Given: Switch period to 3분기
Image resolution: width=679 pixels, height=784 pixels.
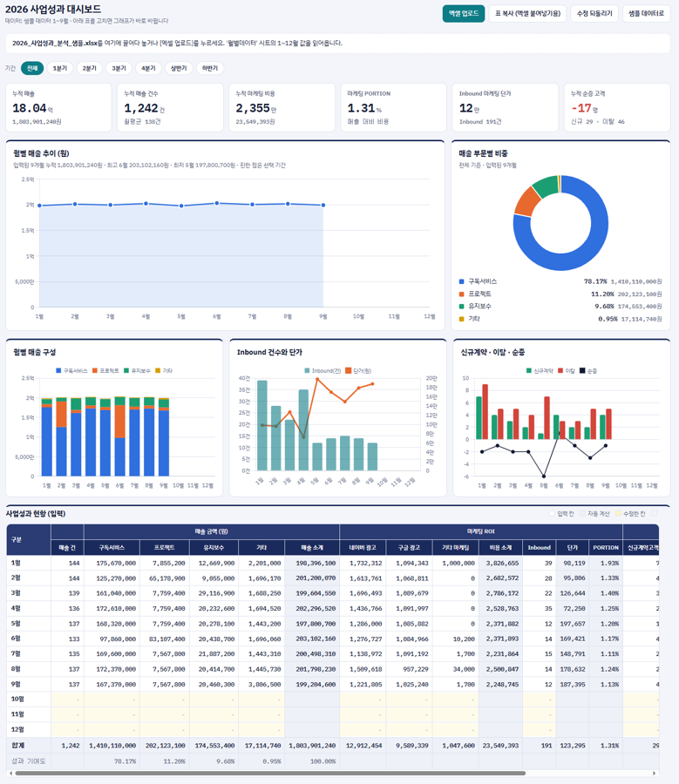Looking at the screenshot, I should (x=119, y=68).
